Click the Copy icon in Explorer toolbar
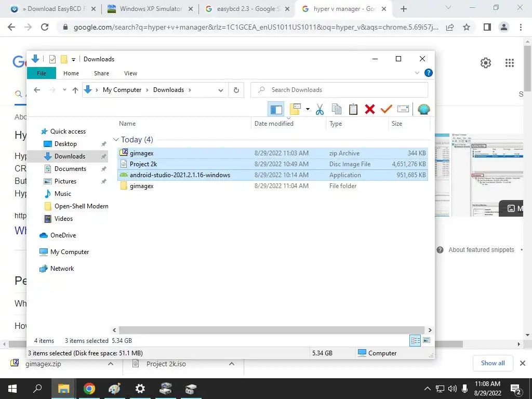532x399 pixels. 337,109
